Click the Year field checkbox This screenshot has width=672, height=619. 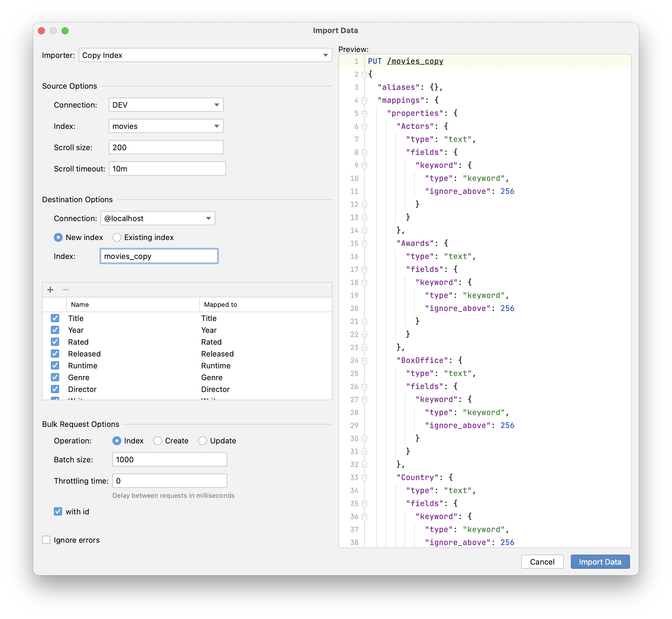(x=55, y=330)
